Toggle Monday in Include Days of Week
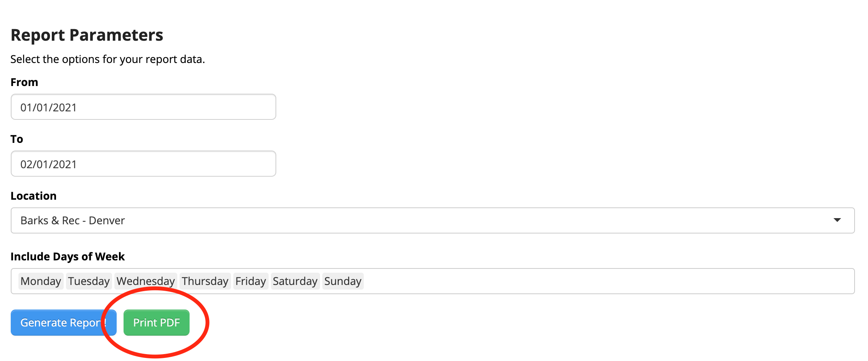The width and height of the screenshot is (868, 361). 41,281
